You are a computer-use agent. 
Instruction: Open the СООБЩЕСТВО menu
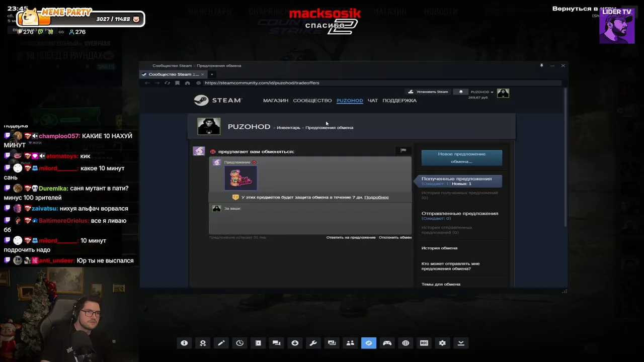(x=312, y=101)
